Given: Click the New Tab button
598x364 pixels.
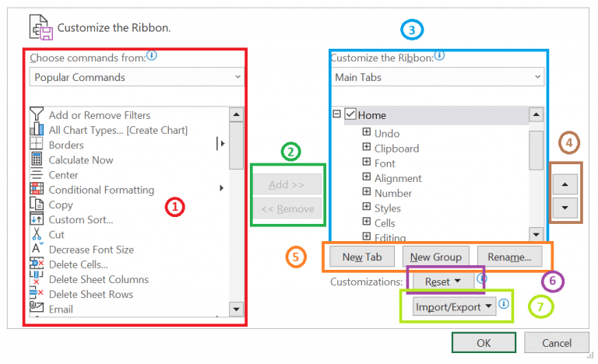Looking at the screenshot, I should (x=362, y=257).
